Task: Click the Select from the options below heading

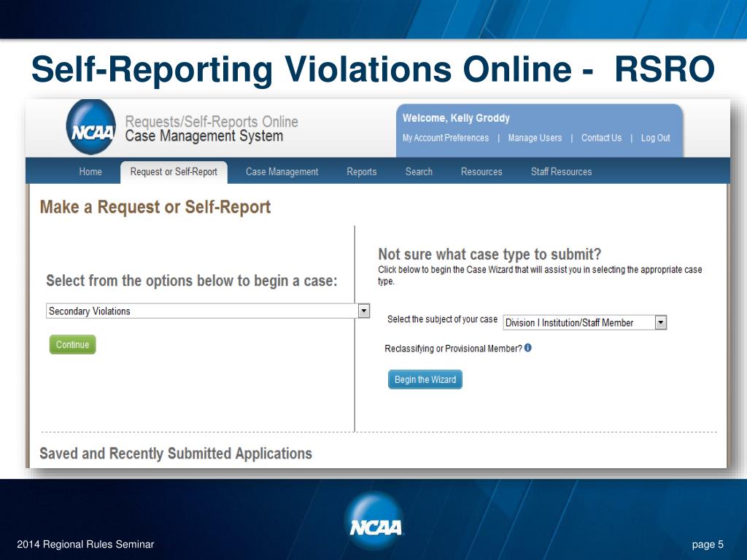Action: 192,281
